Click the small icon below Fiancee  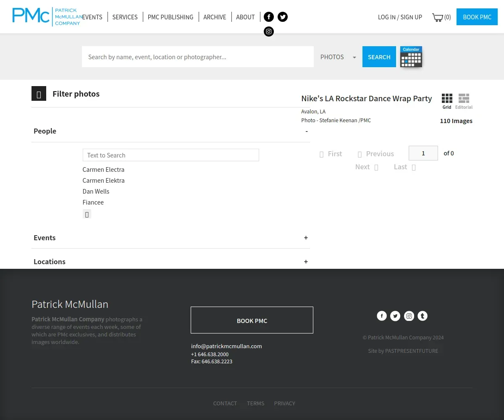coord(87,214)
